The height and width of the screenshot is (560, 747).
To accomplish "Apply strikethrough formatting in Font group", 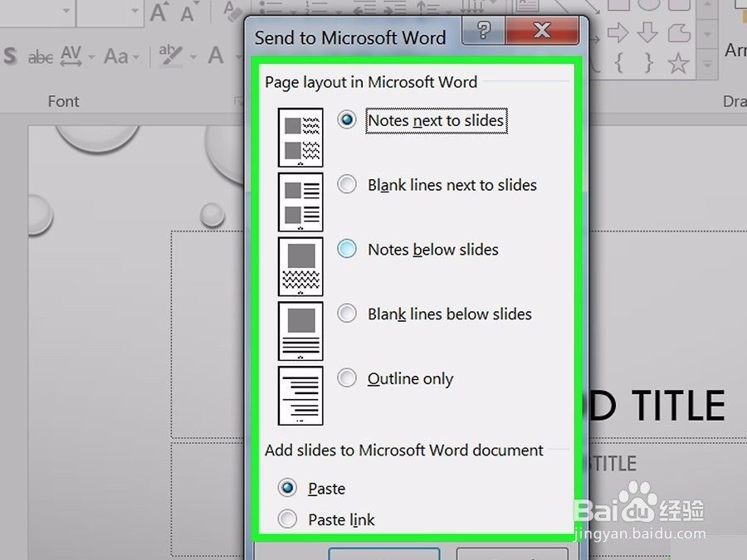I will pyautogui.click(x=41, y=57).
